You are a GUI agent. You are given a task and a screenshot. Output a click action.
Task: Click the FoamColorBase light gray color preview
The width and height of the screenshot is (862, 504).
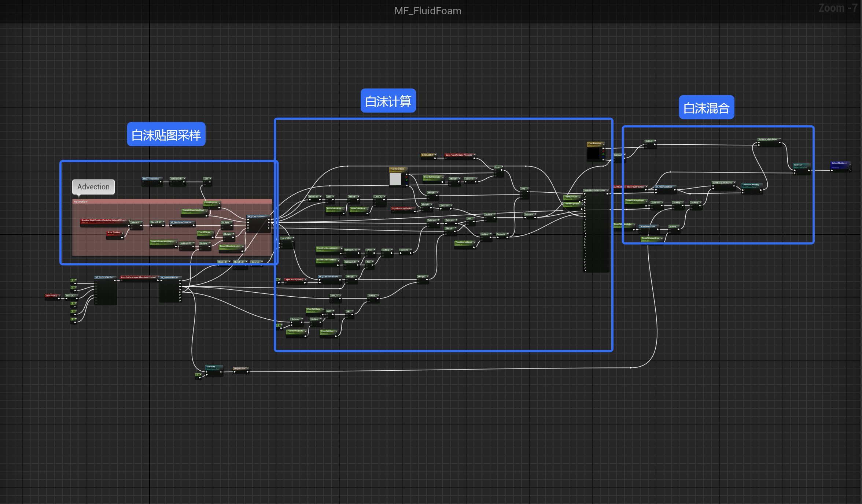(x=395, y=179)
